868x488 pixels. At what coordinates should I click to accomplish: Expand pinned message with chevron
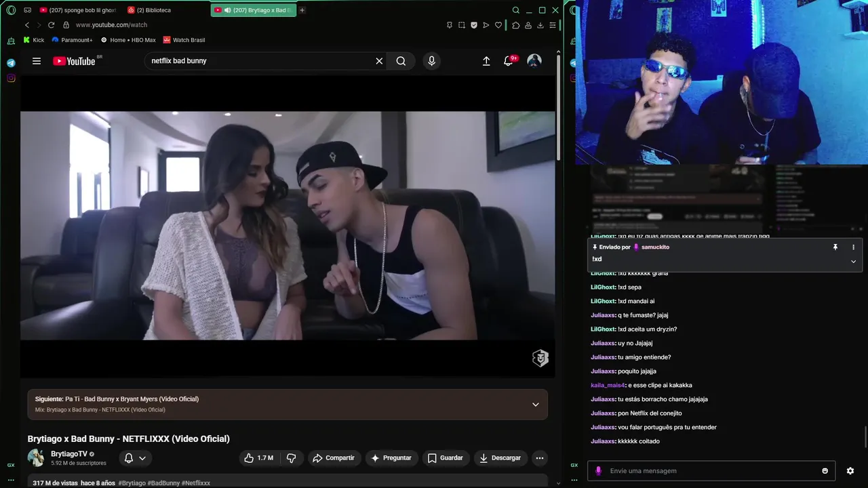pyautogui.click(x=853, y=262)
